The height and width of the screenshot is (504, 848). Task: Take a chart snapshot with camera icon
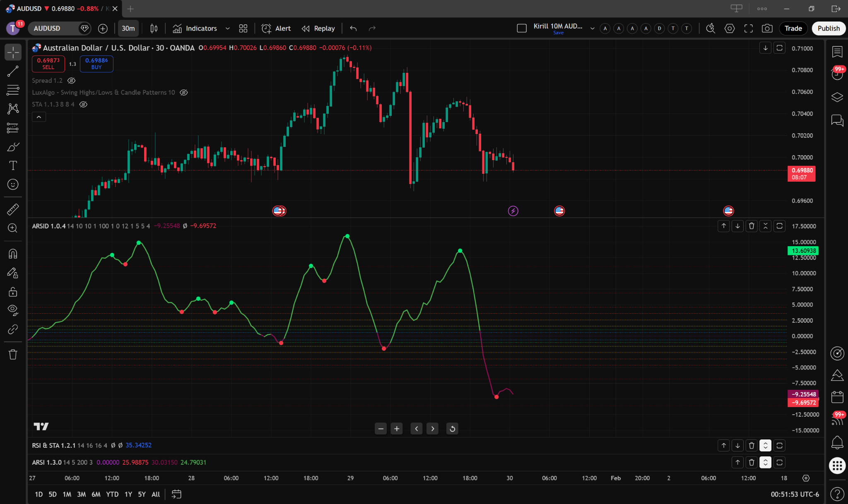tap(767, 28)
